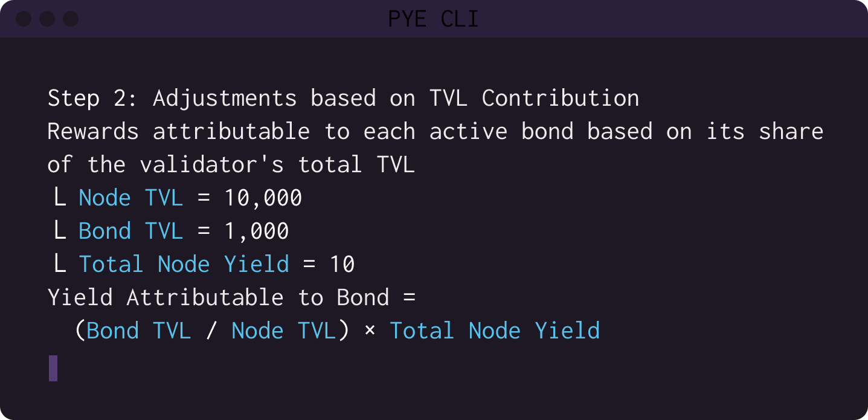Click the blue Total Node Yield label

click(x=184, y=264)
